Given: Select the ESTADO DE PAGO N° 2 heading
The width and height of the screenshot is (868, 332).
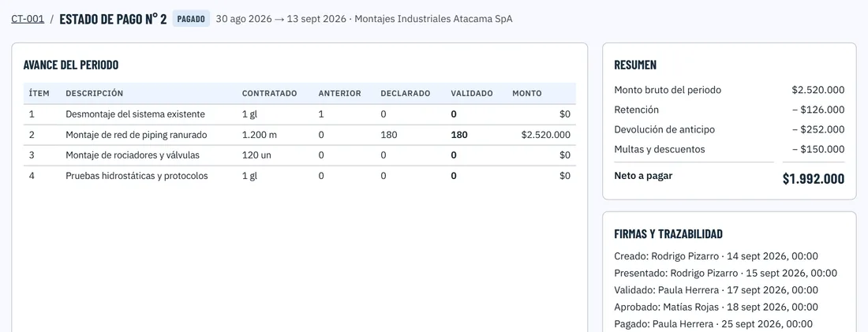Looking at the screenshot, I should click(113, 19).
